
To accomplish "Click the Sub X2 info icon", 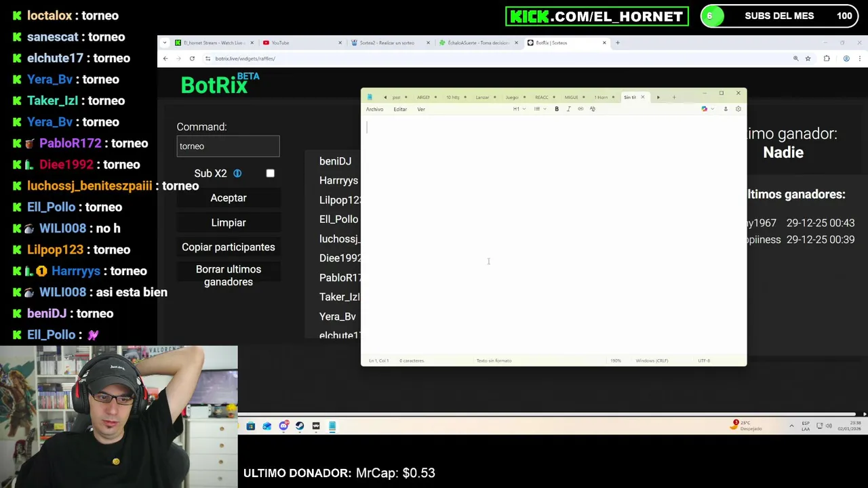I will point(237,174).
